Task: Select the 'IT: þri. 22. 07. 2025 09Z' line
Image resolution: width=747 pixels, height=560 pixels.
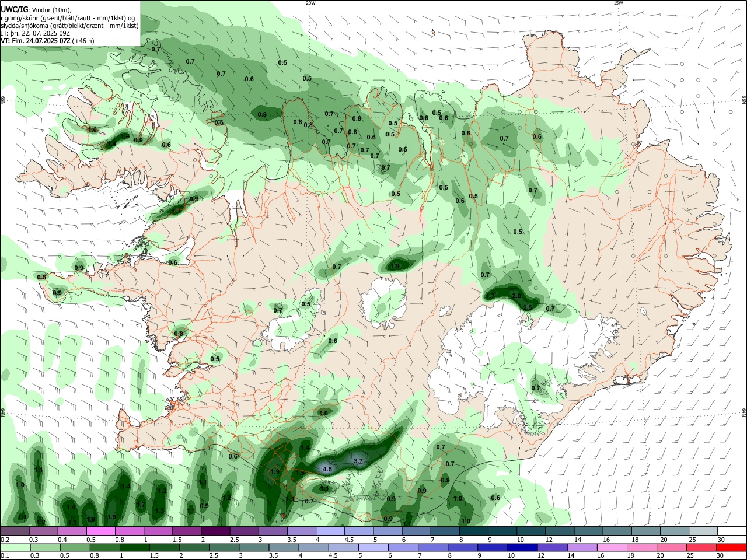Action: (x=36, y=34)
